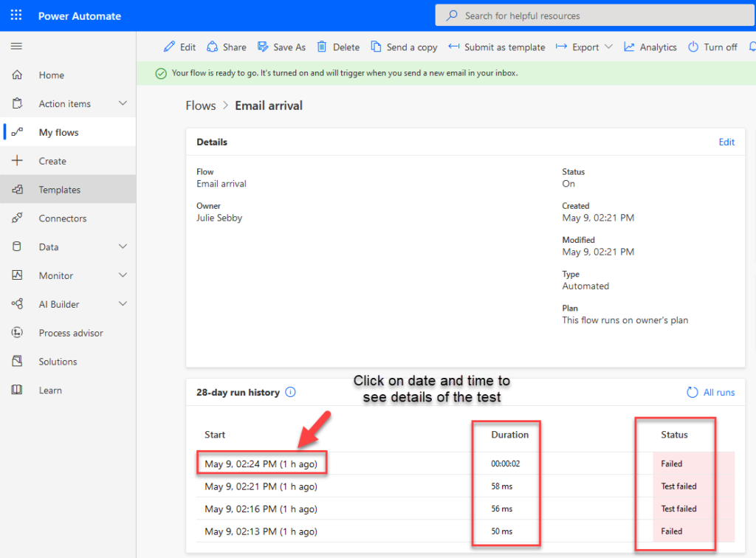Viewport: 756px width, 558px height.
Task: Click the My flows icon
Action: (x=17, y=132)
